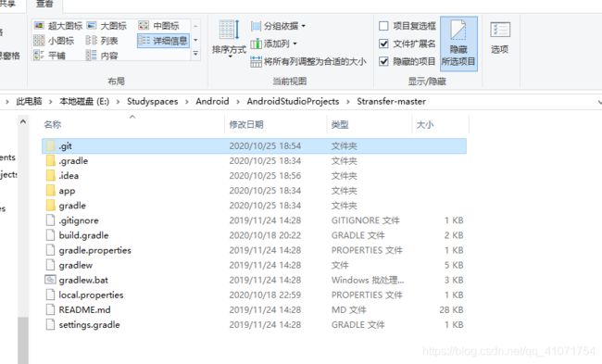
Task: Pick Small icons layout
Action: point(54,41)
